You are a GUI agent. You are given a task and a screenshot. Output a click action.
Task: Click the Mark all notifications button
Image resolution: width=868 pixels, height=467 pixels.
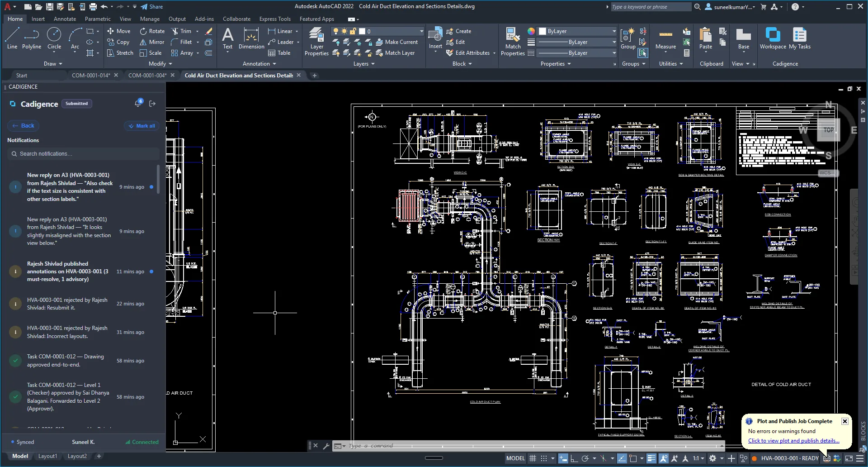coord(142,126)
